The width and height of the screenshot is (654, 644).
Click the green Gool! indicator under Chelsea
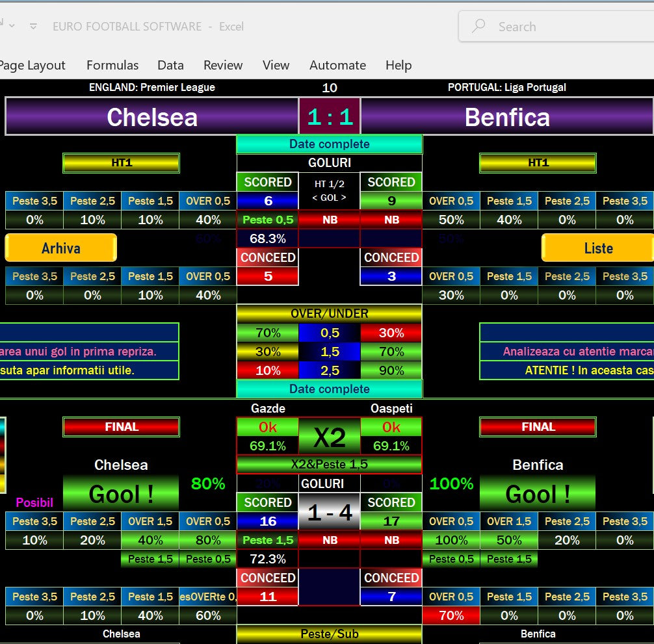click(120, 493)
